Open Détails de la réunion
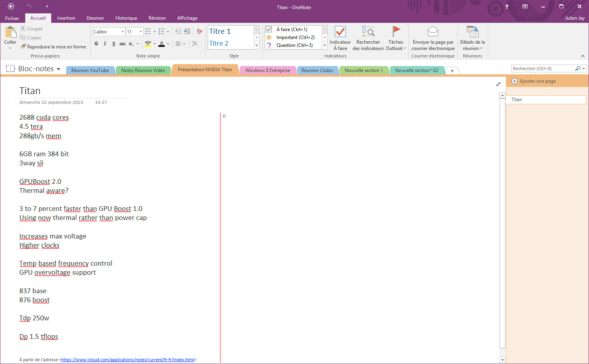The width and height of the screenshot is (589, 364). pos(472,37)
